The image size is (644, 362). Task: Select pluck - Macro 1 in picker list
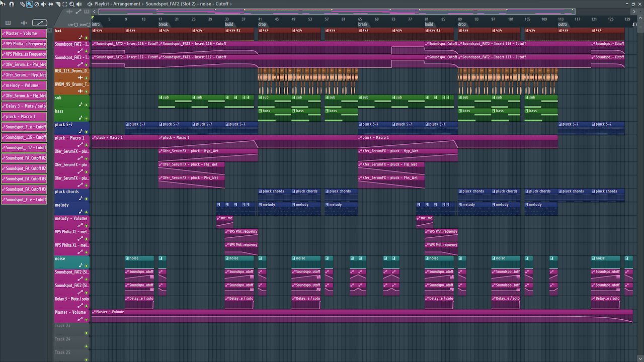pos(24,117)
